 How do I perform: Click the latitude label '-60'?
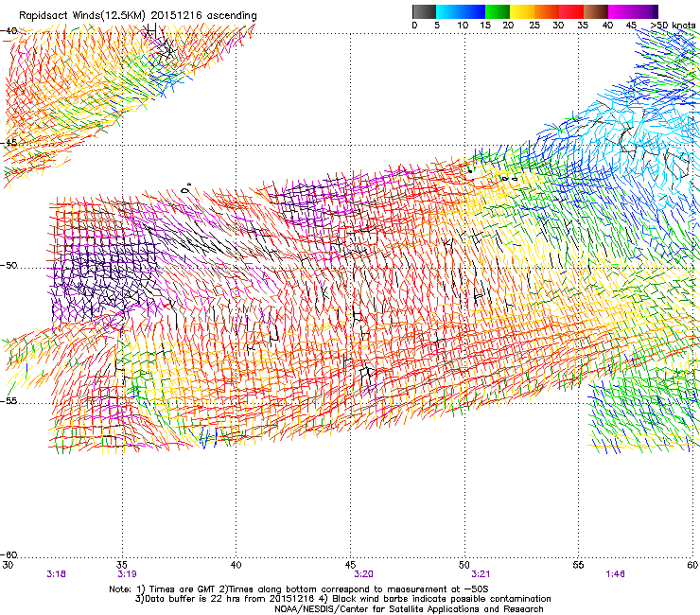9,554
